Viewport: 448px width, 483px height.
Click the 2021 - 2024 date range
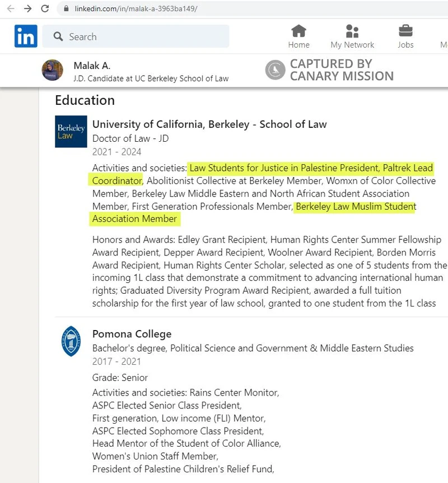(x=116, y=152)
